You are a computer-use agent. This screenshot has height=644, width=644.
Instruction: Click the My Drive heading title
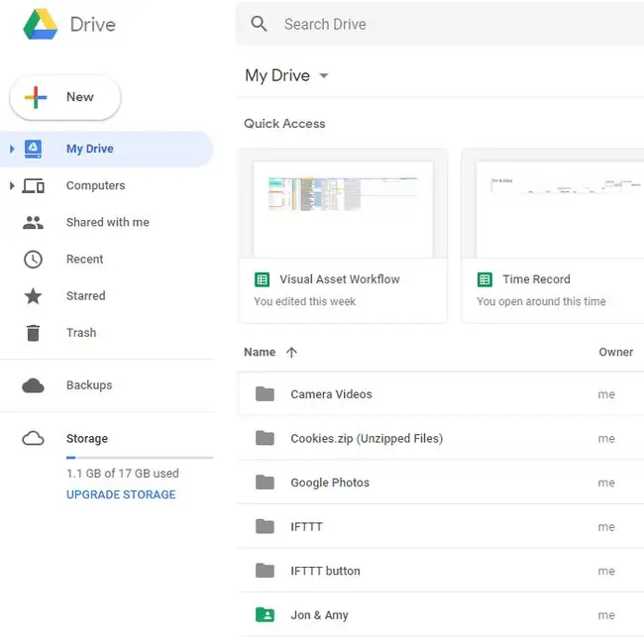click(x=277, y=75)
